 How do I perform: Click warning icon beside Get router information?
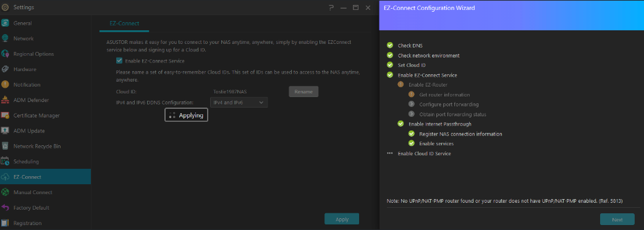pos(412,95)
